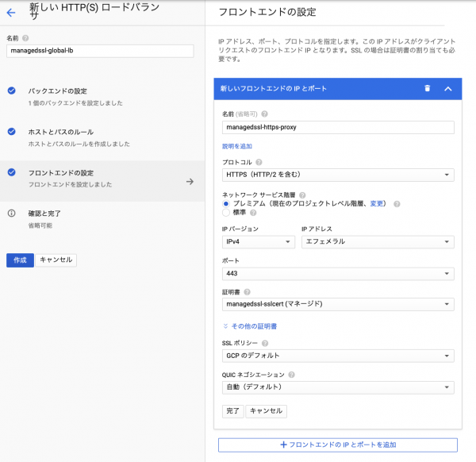The image size is (476, 462).
Task: Click checkmark icon for ホストとパスのルール
Action: (12, 131)
